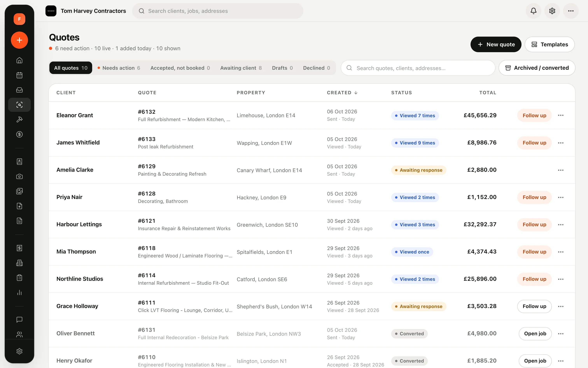This screenshot has height=368, width=588.
Task: Open the inbox tray icon in sidebar
Action: [x=19, y=90]
